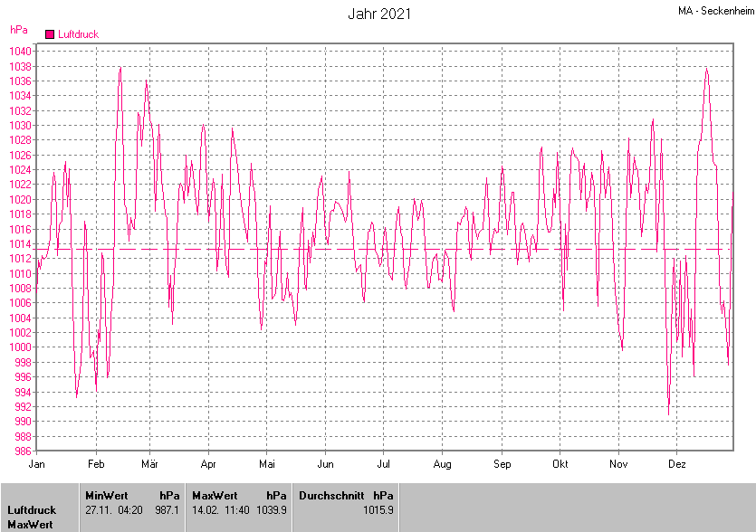Click the hPa unit label above the y-axis
This screenshot has width=756, height=532.
[18, 30]
